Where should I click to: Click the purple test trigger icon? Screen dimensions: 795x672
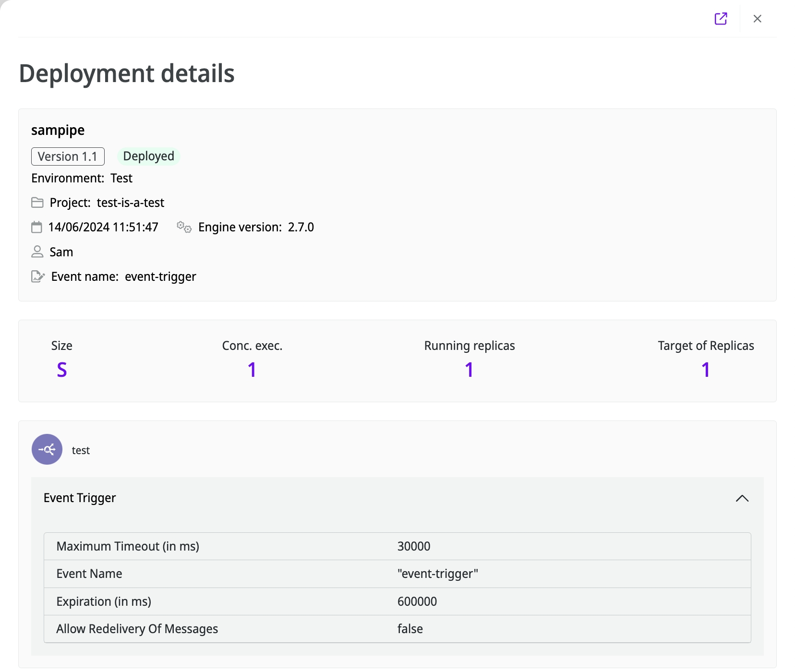coord(47,449)
